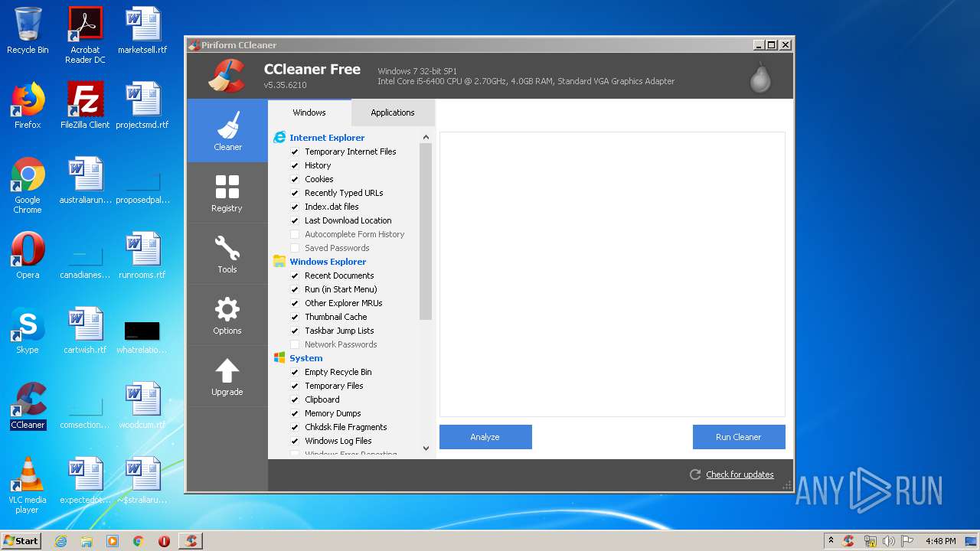980x551 pixels.
Task: Click the 4:48 PM taskbar clock
Action: [x=940, y=541]
